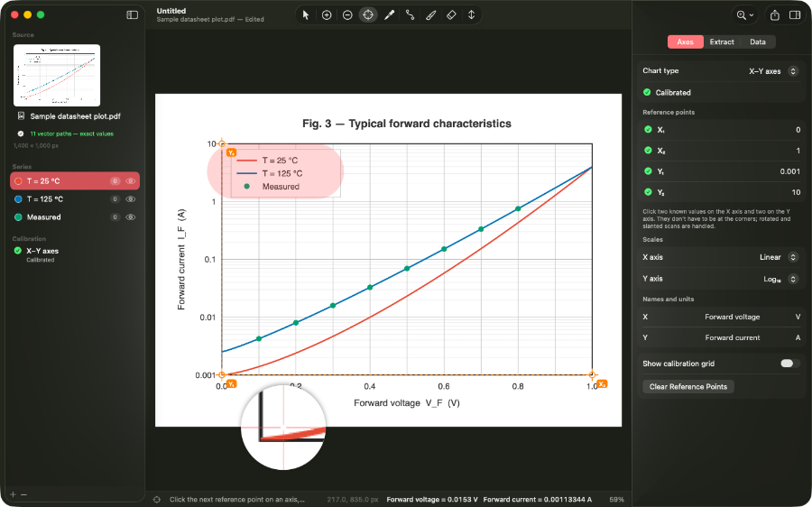The height and width of the screenshot is (507, 812).
Task: Click the vertical double-arrow tool
Action: point(471,15)
